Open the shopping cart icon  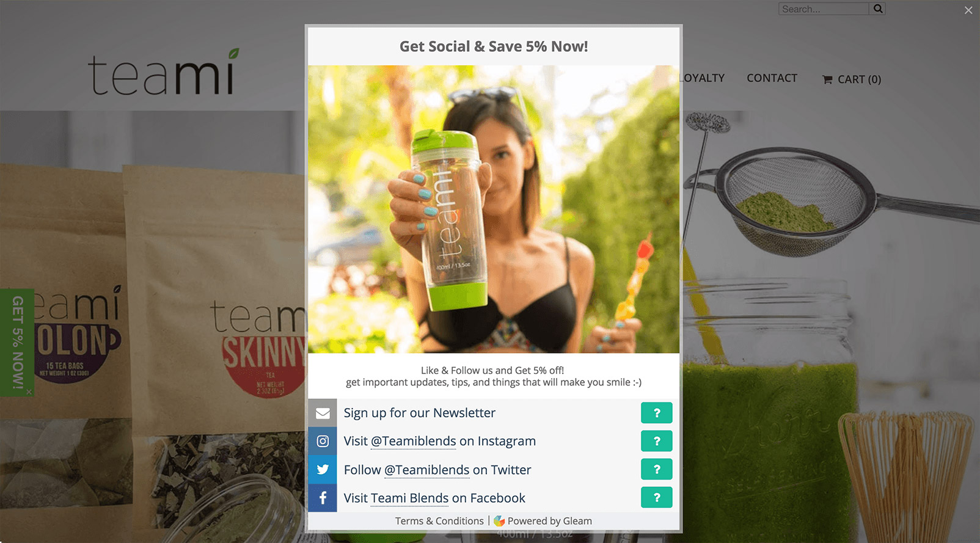click(827, 79)
